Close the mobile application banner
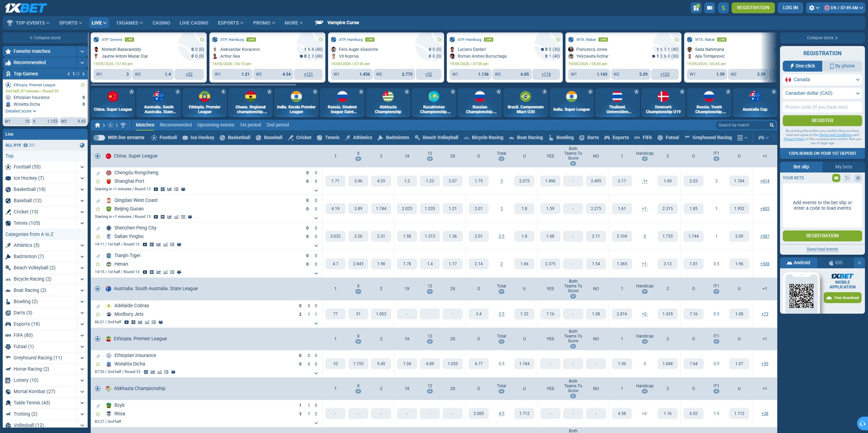The image size is (868, 433). pos(859,263)
